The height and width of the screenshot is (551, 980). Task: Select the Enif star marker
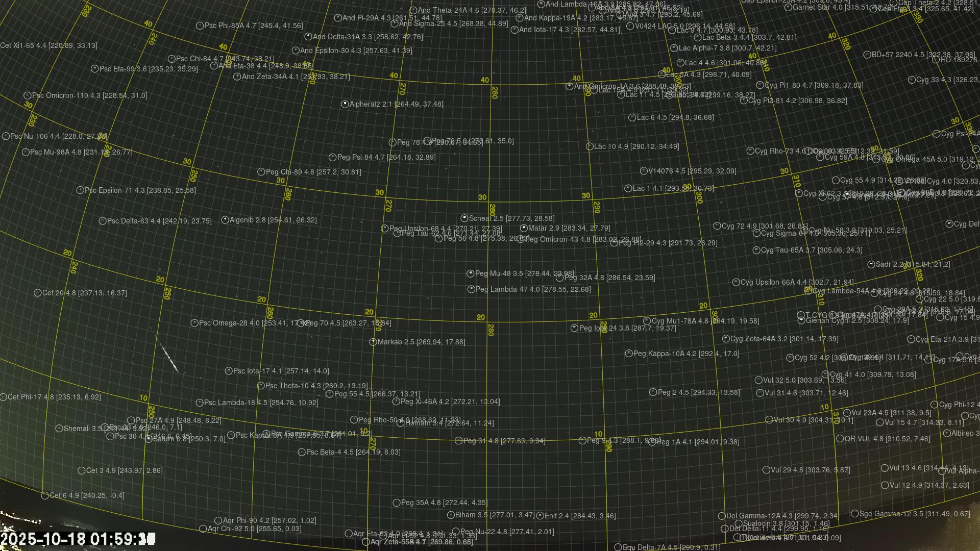click(x=540, y=516)
